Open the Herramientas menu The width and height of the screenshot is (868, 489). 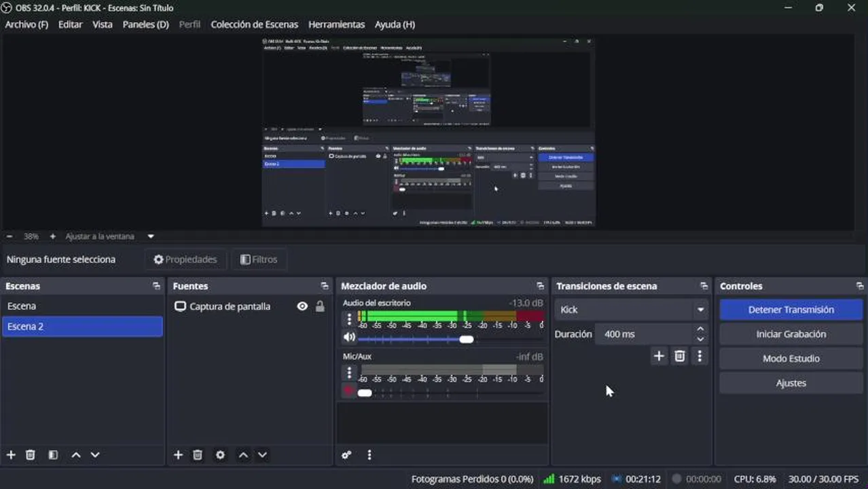pyautogui.click(x=336, y=24)
